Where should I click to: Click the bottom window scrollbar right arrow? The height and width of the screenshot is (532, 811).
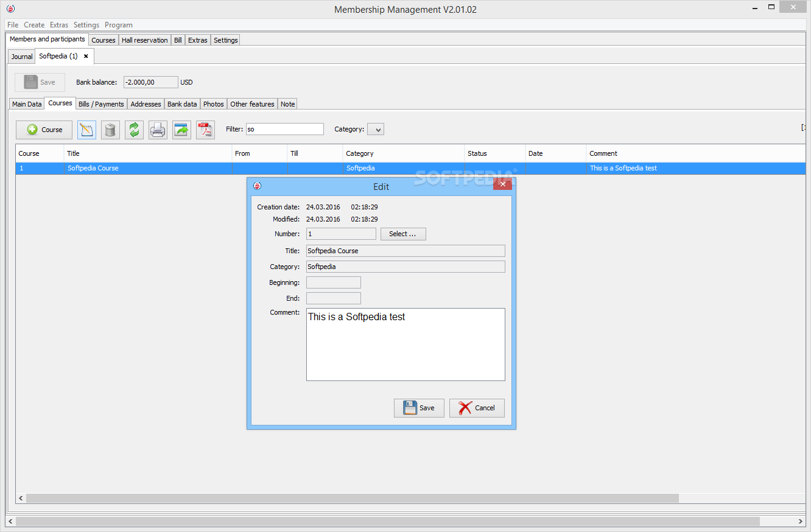[801, 521]
